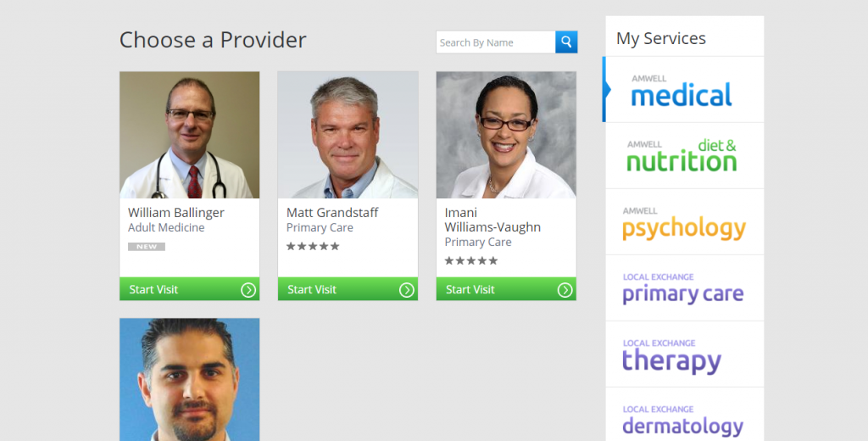
Task: Select Imani Williams-Vaughn's five-star rating
Action: pos(471,261)
